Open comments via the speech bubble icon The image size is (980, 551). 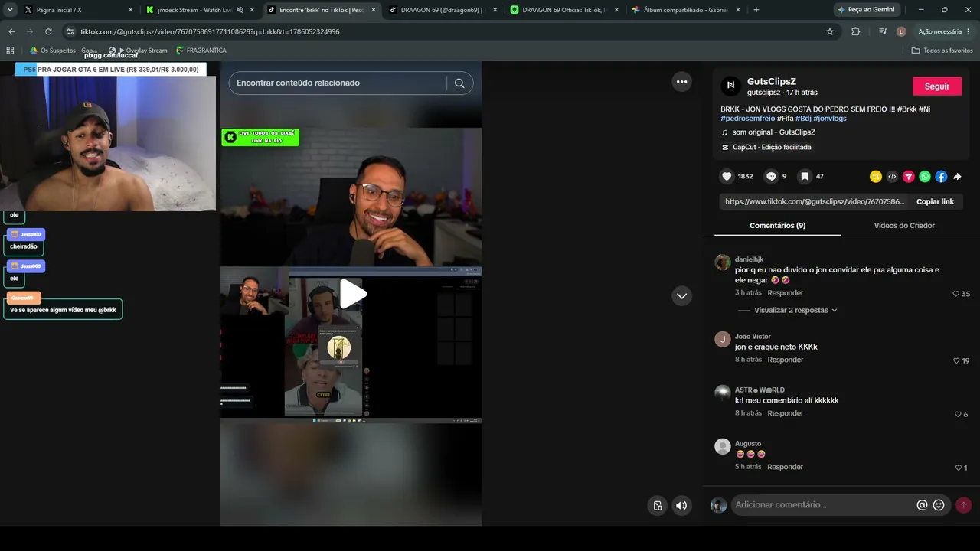click(771, 177)
